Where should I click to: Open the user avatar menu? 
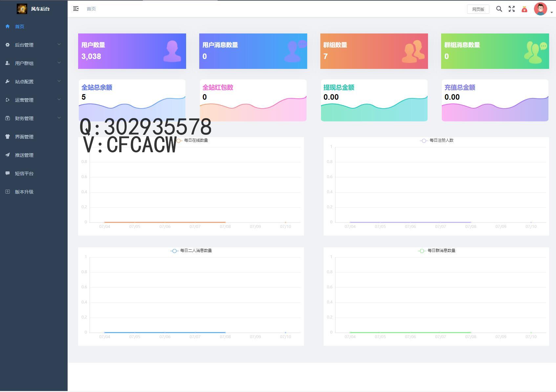[541, 9]
